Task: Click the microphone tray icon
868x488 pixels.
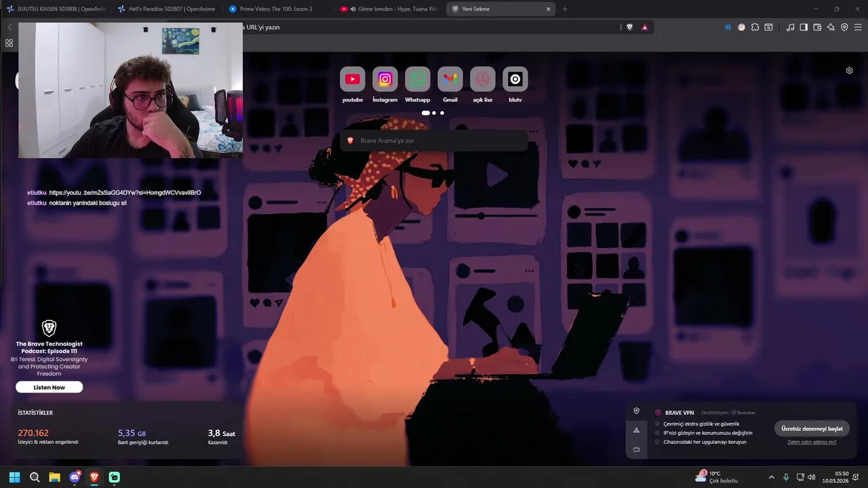Action: click(x=786, y=477)
